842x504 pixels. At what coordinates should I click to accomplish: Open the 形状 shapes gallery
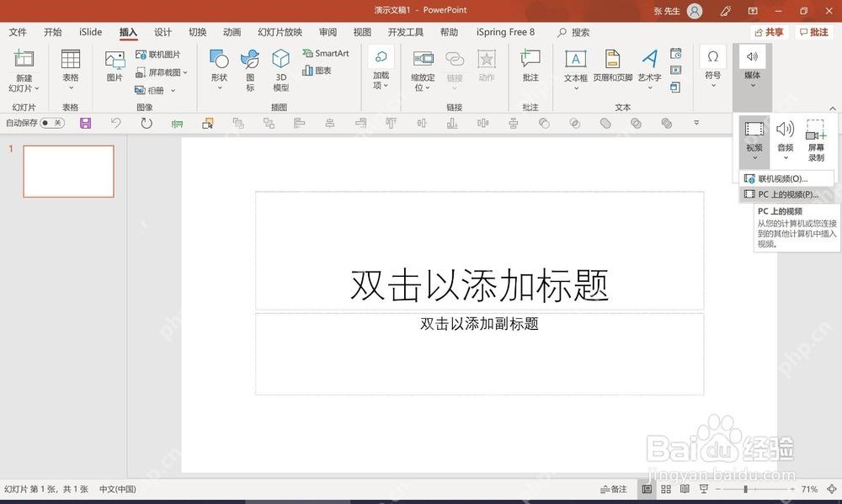point(219,71)
